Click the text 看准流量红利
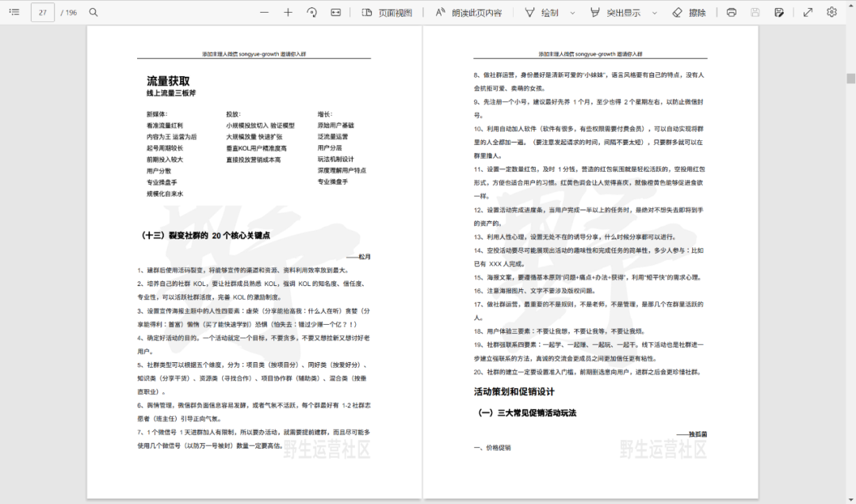The height and width of the screenshot is (504, 856). 165,125
